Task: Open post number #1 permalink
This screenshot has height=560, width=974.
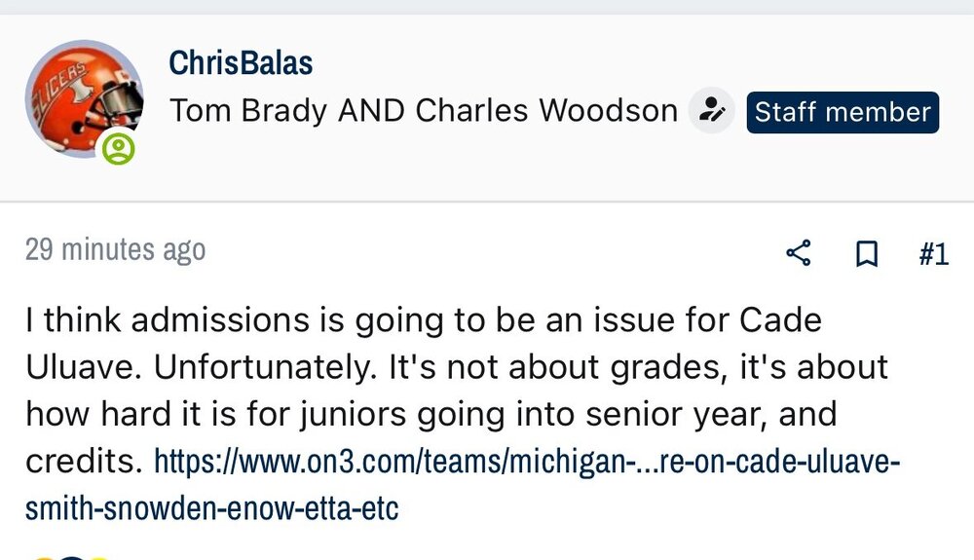Action: coord(933,253)
